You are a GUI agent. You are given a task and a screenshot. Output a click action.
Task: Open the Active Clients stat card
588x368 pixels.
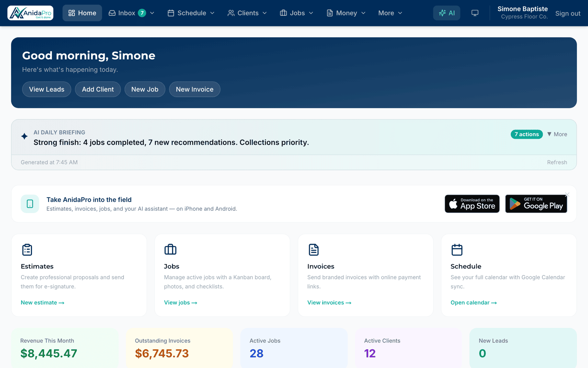409,348
